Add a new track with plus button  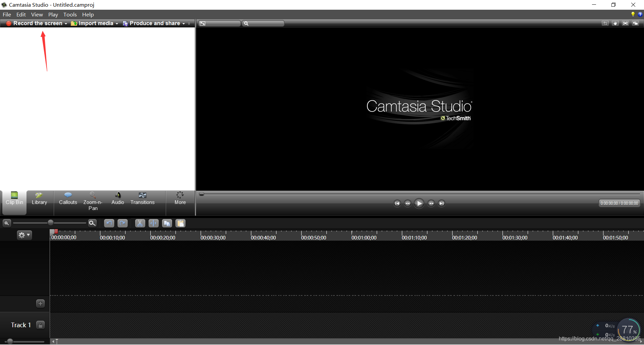click(40, 304)
